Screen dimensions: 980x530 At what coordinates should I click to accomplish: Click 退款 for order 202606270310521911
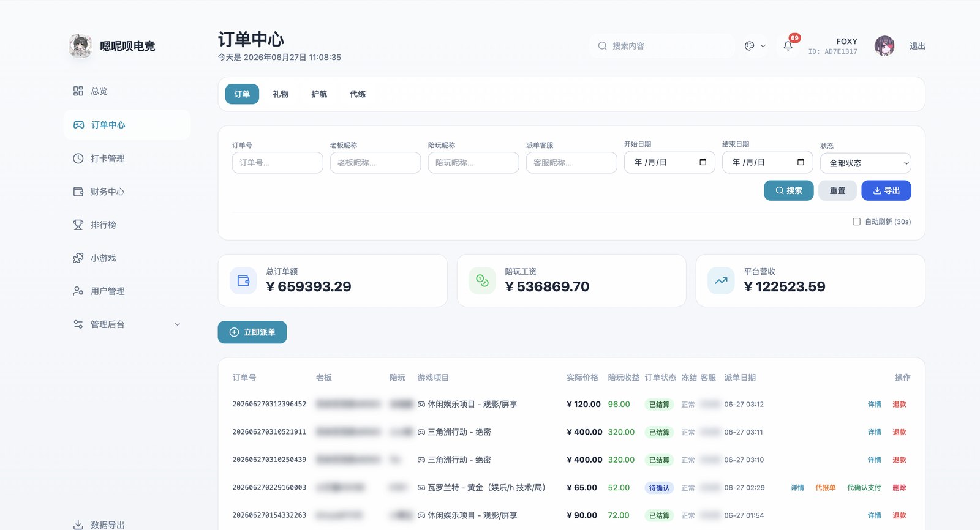point(899,432)
